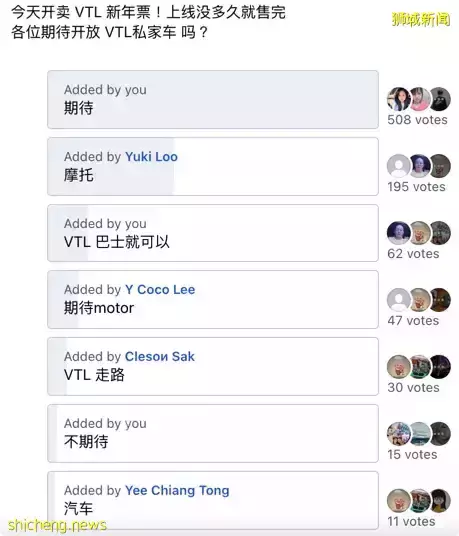The image size is (459, 536).
Task: Click last voter avatar beside 汽车
Action: [440, 501]
